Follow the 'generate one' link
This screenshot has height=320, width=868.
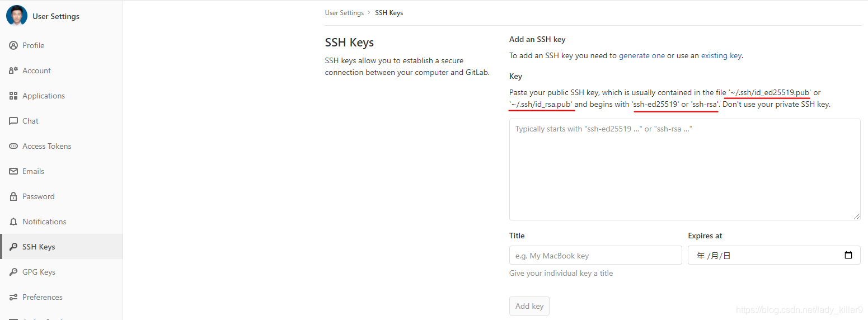coord(642,55)
